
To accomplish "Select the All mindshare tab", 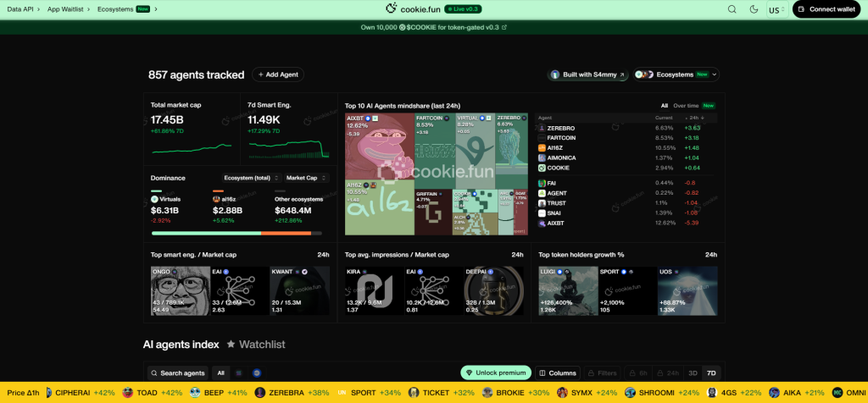I will point(665,106).
